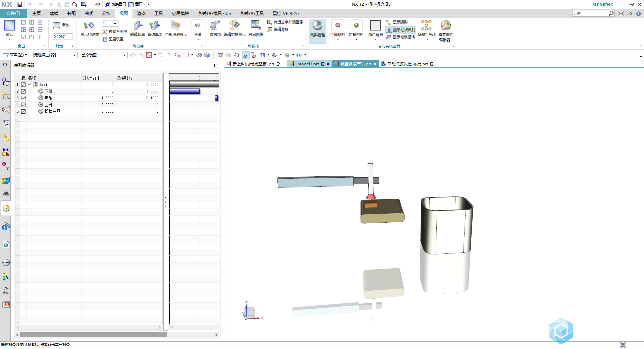The width and height of the screenshot is (644, 349).
Task: Click the Internet Explorer icon in left sidebar
Action: (6, 245)
